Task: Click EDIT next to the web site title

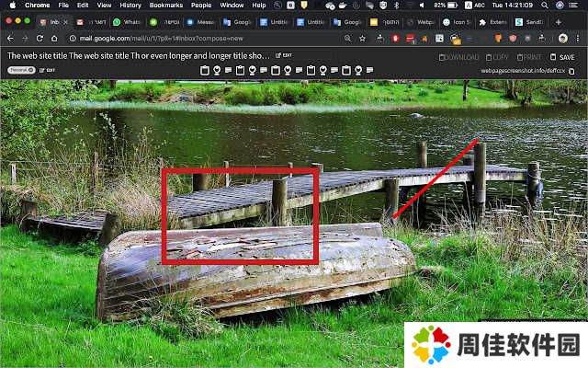Action: point(285,56)
